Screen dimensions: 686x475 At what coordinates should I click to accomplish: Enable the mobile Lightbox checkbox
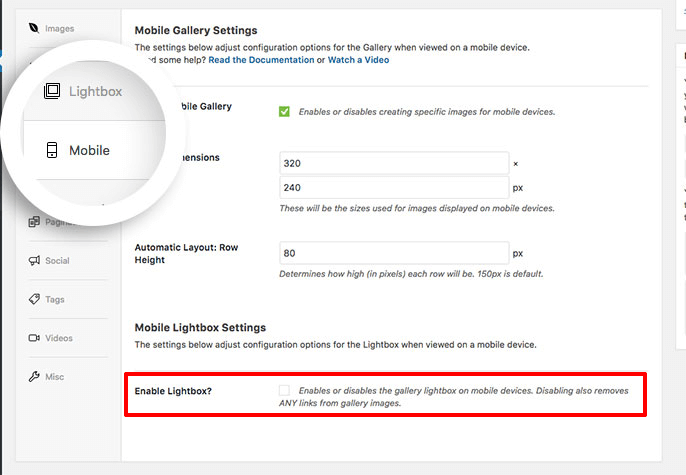coord(284,390)
